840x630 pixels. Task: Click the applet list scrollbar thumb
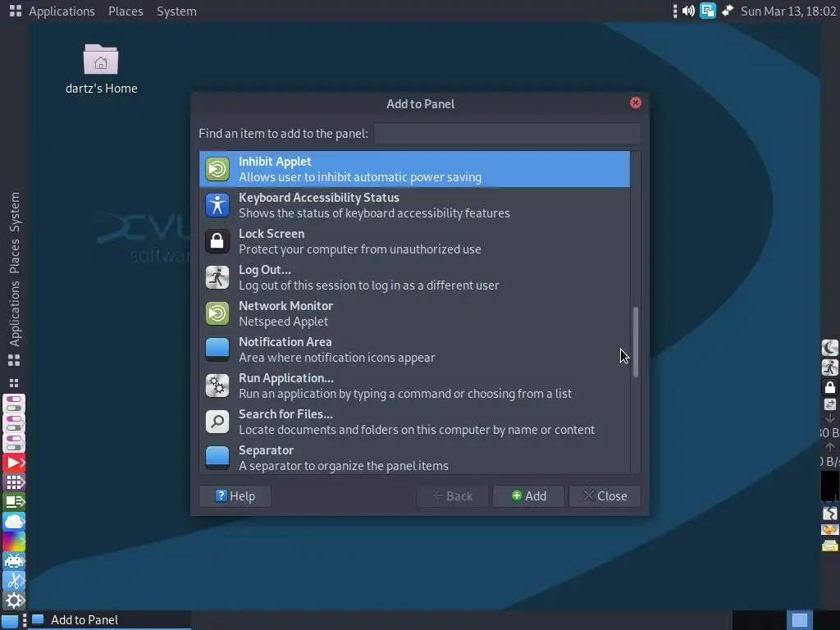point(636,342)
